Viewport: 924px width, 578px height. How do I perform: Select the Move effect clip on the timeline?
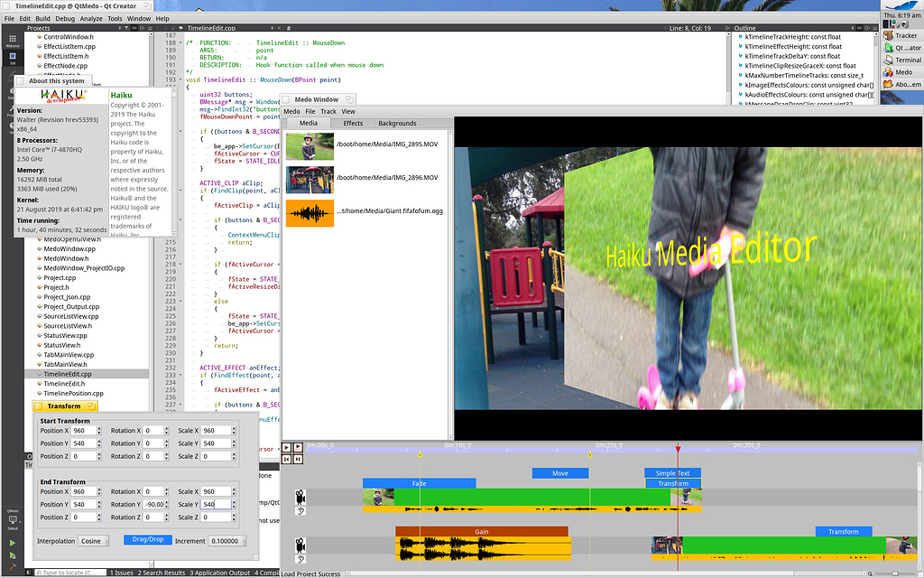pos(559,473)
